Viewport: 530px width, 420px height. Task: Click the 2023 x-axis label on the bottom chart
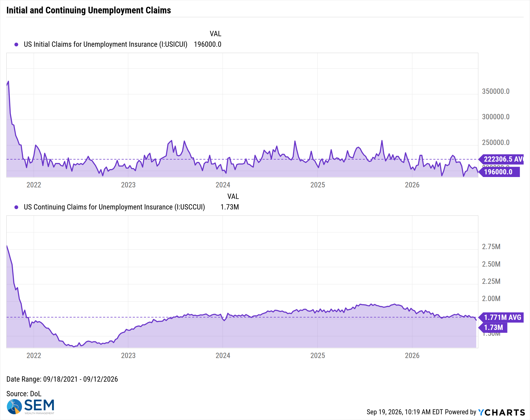click(x=128, y=356)
